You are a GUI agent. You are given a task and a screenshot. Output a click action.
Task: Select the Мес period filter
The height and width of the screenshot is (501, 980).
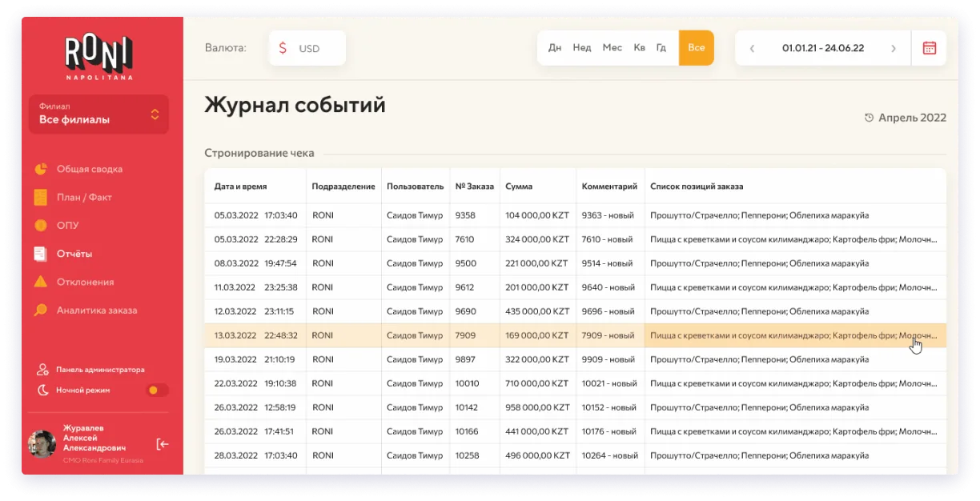click(612, 48)
